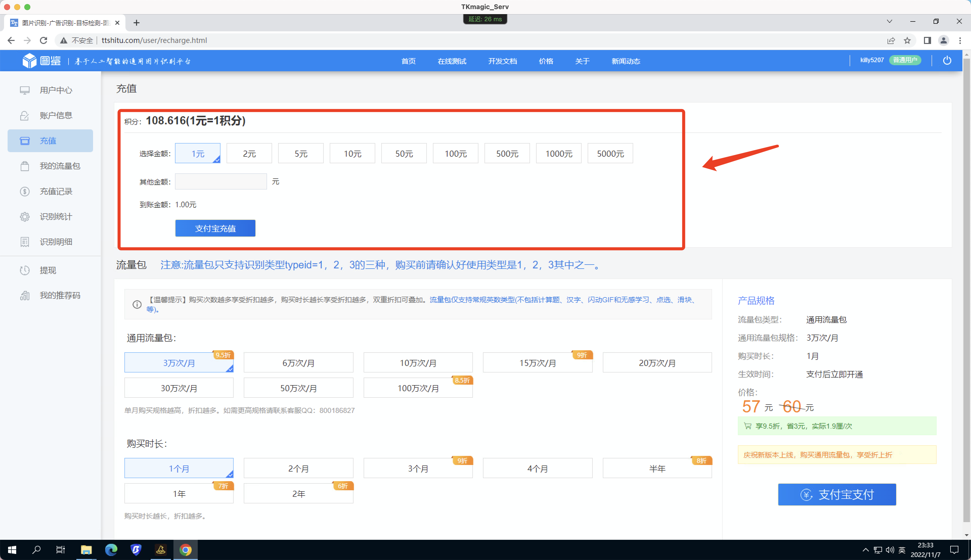The width and height of the screenshot is (971, 560).
Task: Open the 价格 navigation menu
Action: 546,61
